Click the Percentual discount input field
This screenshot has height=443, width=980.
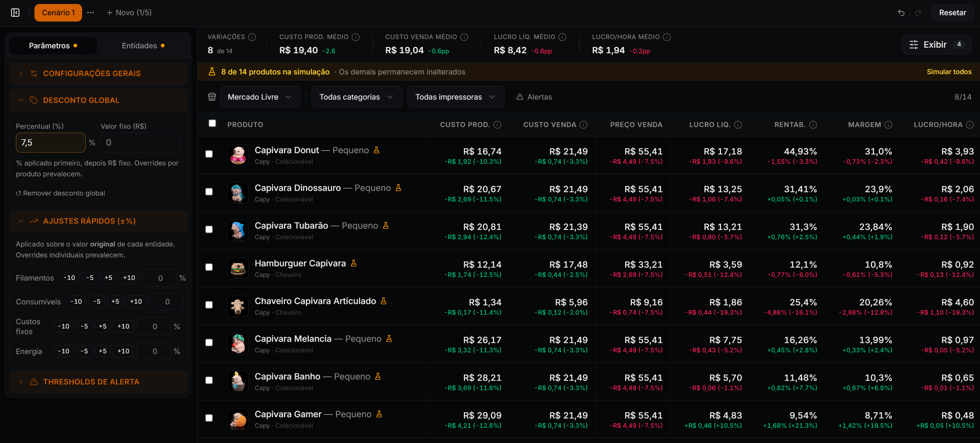51,143
